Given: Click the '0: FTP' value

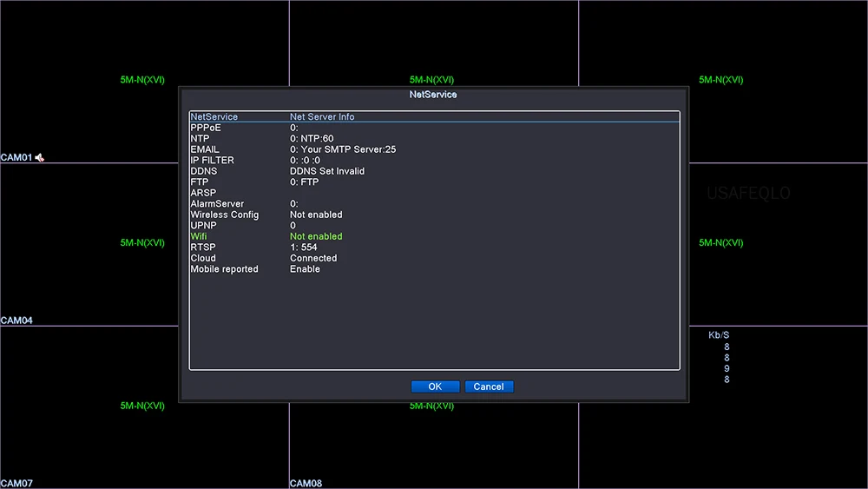Looking at the screenshot, I should tap(305, 182).
